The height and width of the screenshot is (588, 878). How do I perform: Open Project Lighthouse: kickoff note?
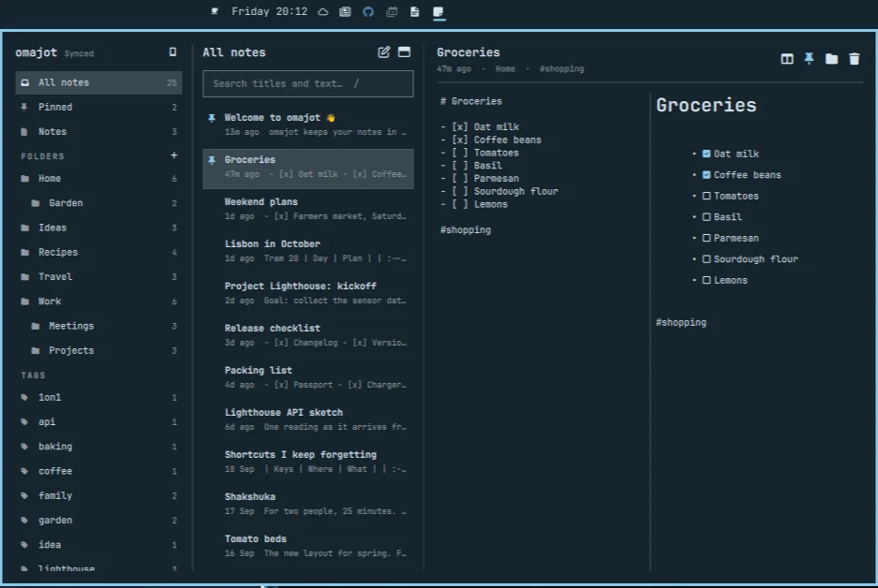tap(308, 293)
